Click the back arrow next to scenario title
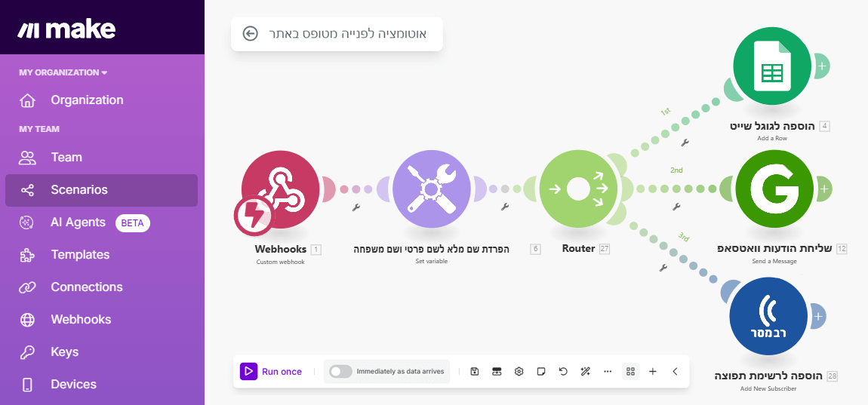 point(251,34)
